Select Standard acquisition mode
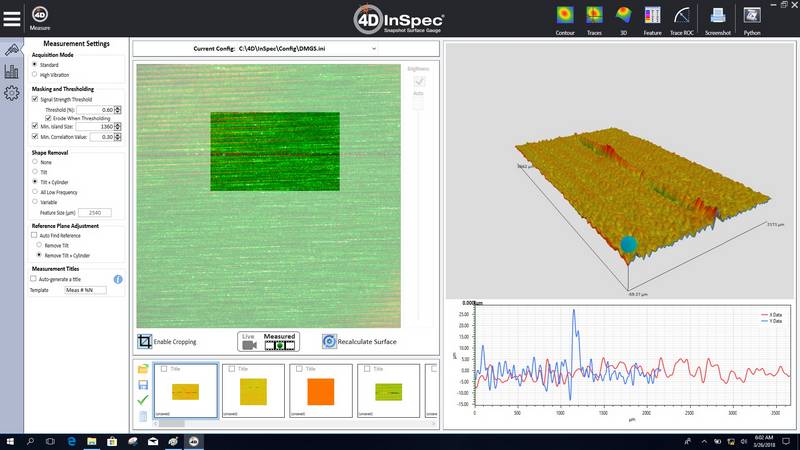The height and width of the screenshot is (450, 800). tap(35, 64)
